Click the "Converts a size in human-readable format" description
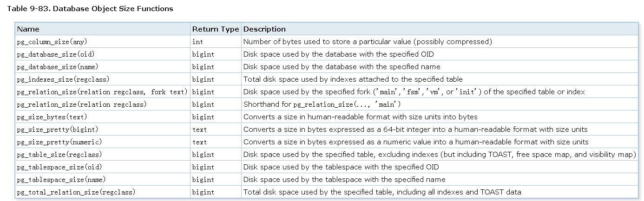Image resolution: width=644 pixels, height=201 pixels. (360, 117)
